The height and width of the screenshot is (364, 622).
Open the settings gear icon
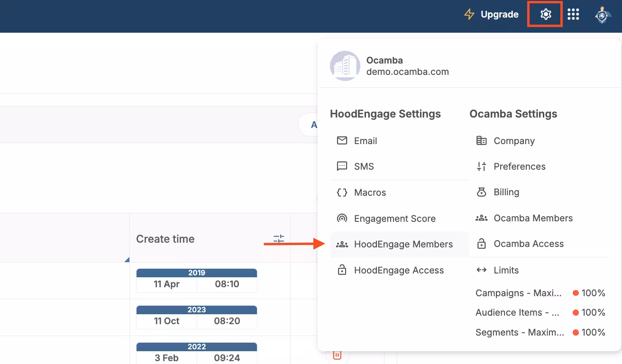pyautogui.click(x=545, y=14)
